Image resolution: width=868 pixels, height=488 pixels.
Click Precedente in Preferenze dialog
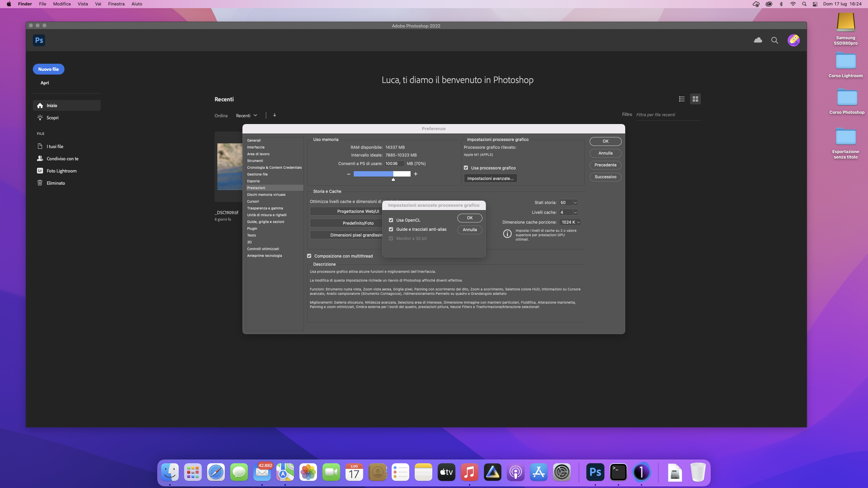606,165
